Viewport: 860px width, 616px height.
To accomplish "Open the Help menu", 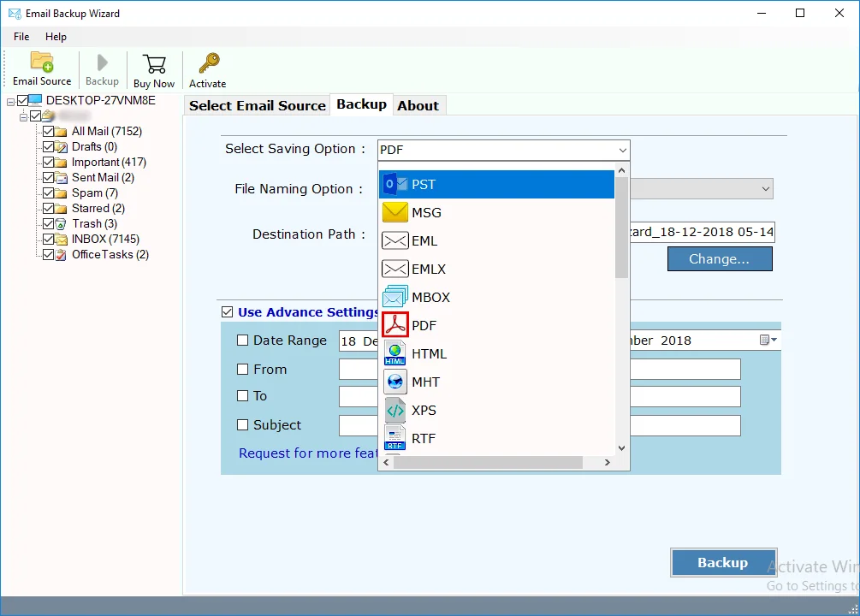I will tap(56, 37).
